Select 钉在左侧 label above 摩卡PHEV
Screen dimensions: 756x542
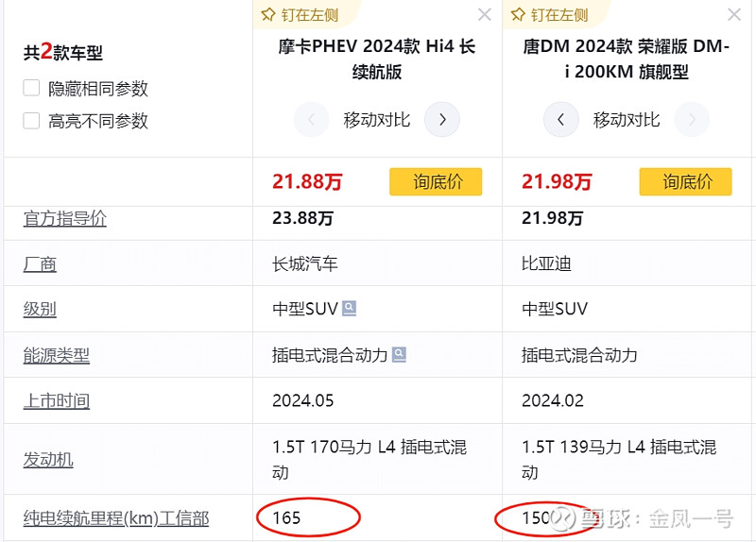tap(310, 15)
